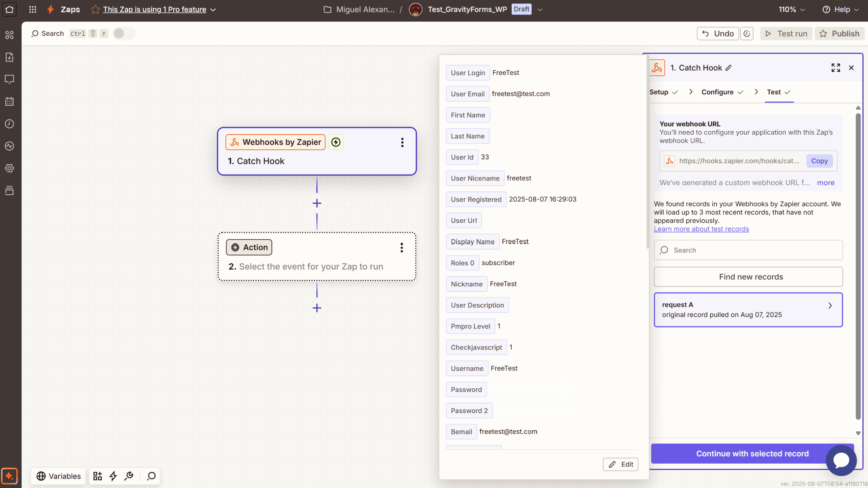The width and height of the screenshot is (868, 488).
Task: Switch to the Setup tab
Action: click(x=663, y=92)
